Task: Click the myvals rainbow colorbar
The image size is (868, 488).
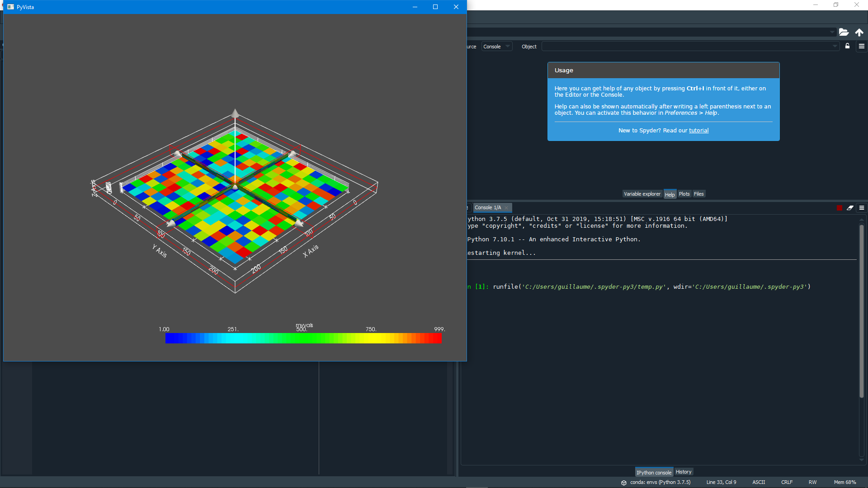Action: tap(304, 338)
